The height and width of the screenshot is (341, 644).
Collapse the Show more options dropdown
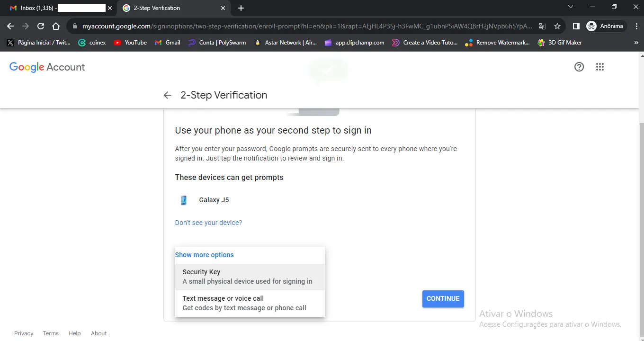(204, 255)
